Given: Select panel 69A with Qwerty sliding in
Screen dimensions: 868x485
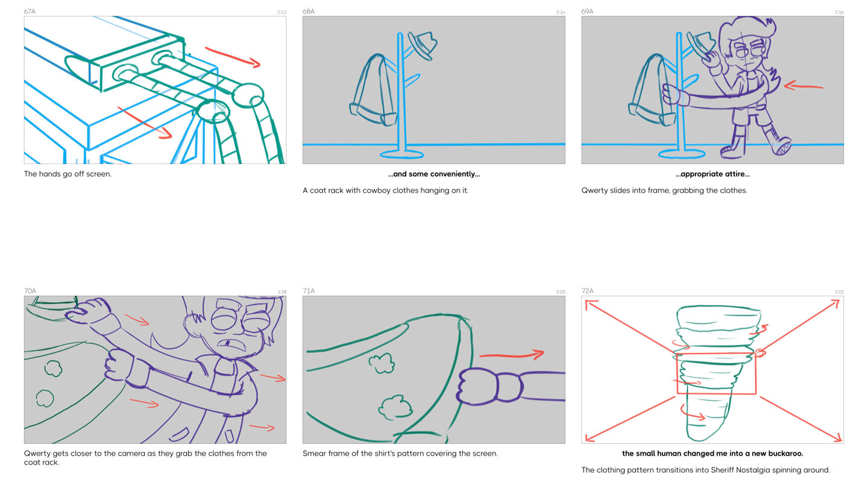Looking at the screenshot, I should [x=712, y=90].
